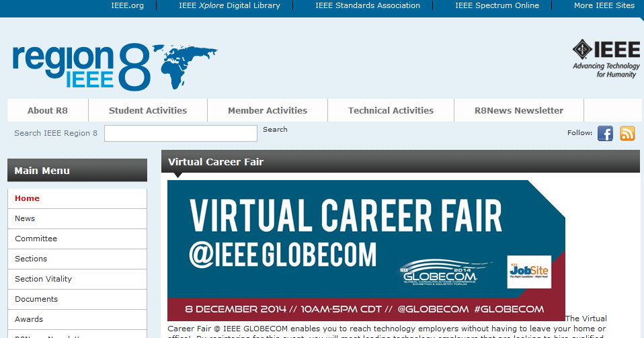The width and height of the screenshot is (644, 338).
Task: Open the About R8 menu
Action: (48, 110)
